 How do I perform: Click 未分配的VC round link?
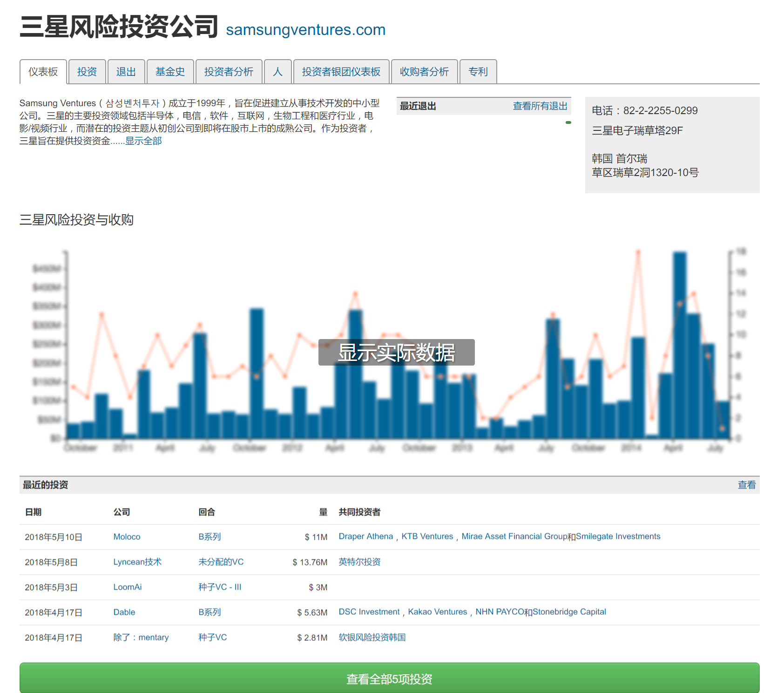[221, 562]
